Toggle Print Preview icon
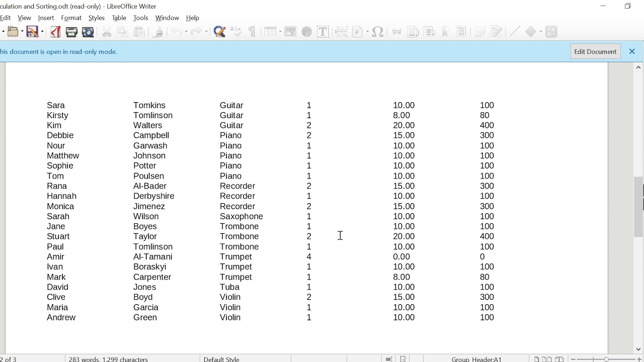Image resolution: width=644 pixels, height=362 pixels. [88, 32]
